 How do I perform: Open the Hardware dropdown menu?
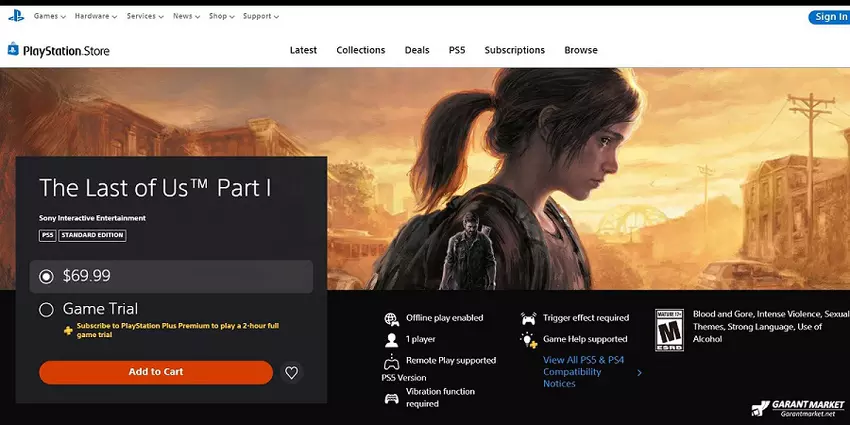tap(96, 17)
